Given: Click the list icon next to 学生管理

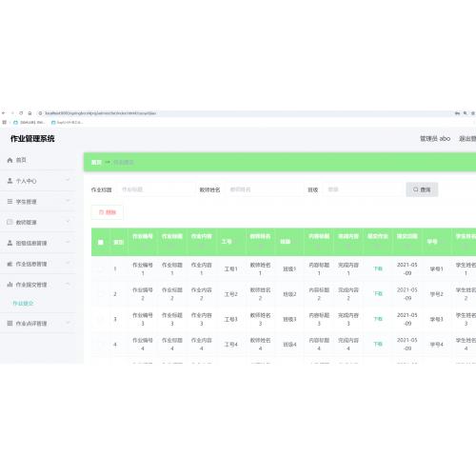Looking at the screenshot, I should (x=10, y=201).
